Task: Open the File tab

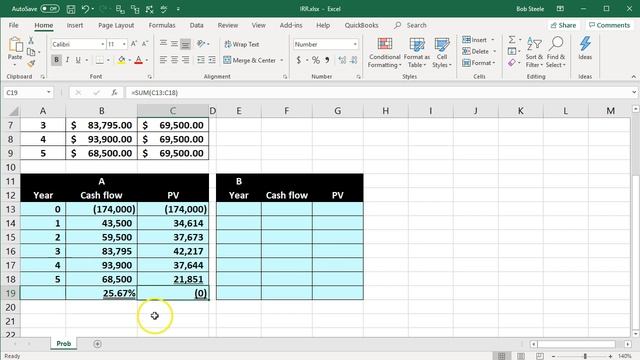Action: click(13, 25)
